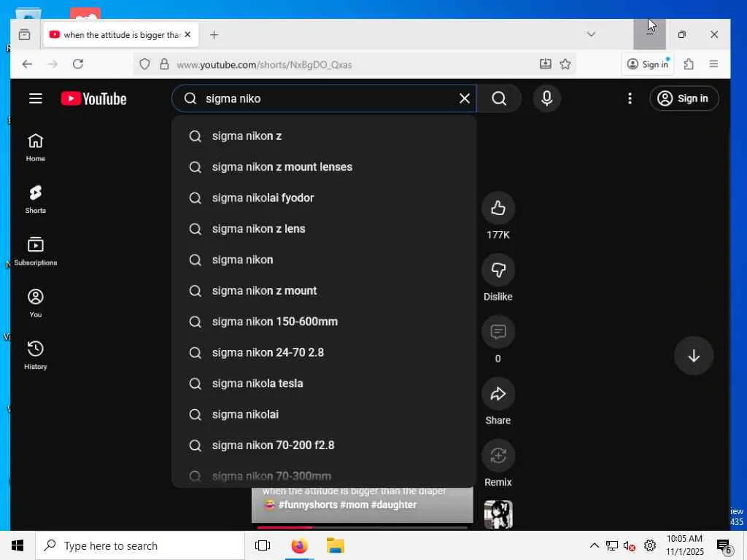Click the #mom hashtag link
This screenshot has width=747, height=560.
(354, 505)
